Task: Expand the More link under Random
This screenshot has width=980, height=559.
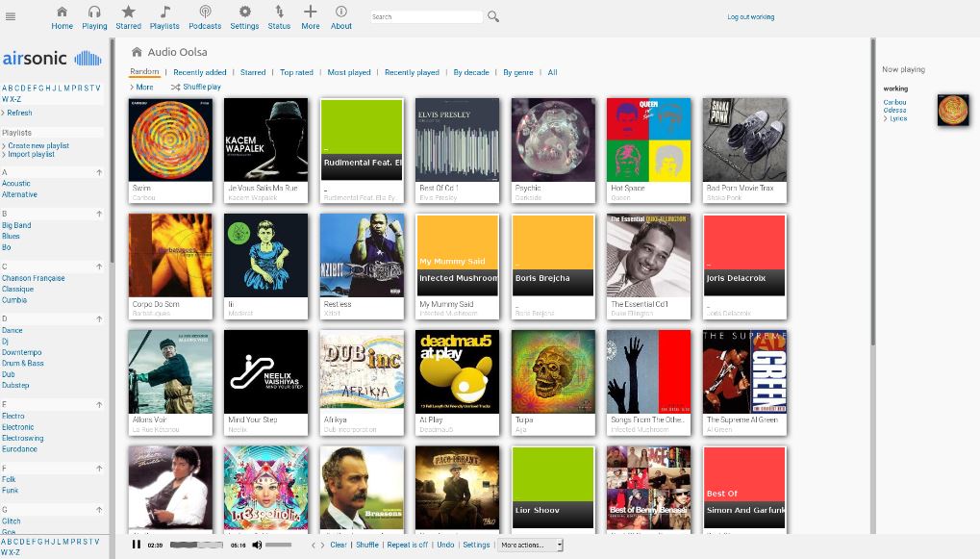Action: tap(142, 87)
